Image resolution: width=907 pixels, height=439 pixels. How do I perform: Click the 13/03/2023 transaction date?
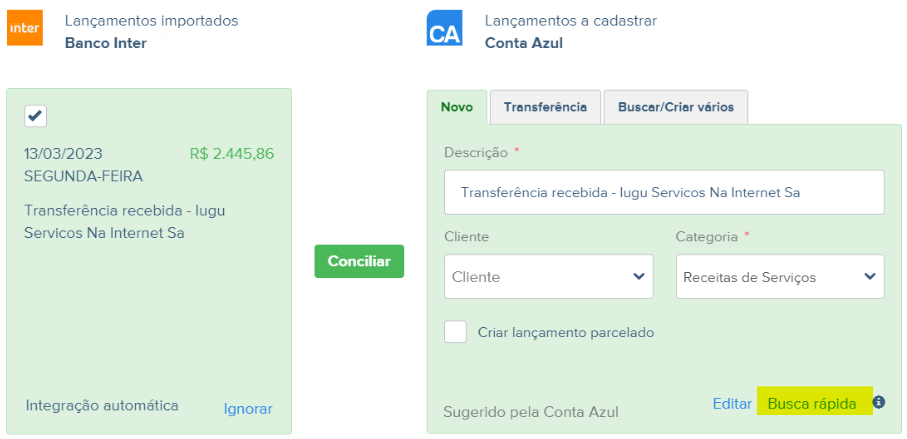click(x=63, y=154)
